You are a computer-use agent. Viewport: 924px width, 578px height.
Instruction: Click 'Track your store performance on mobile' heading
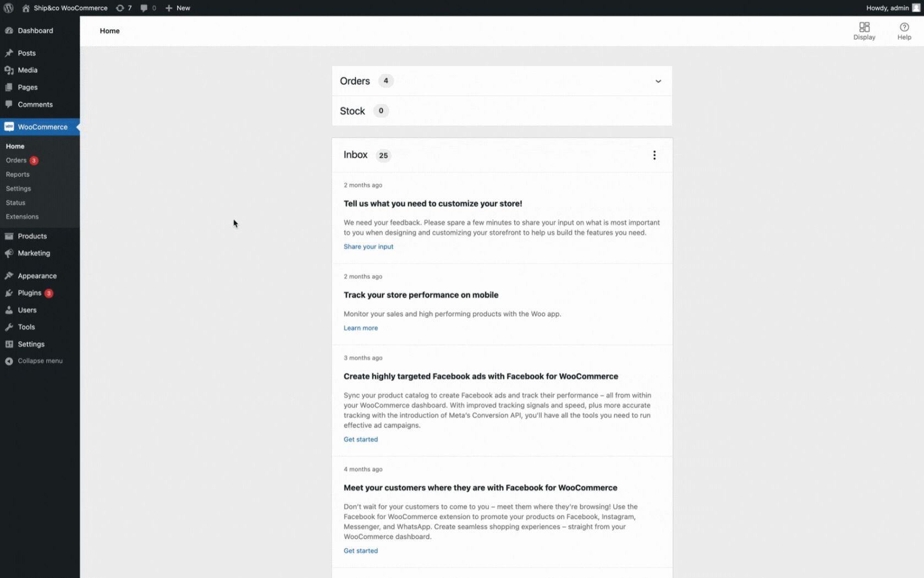coord(421,295)
